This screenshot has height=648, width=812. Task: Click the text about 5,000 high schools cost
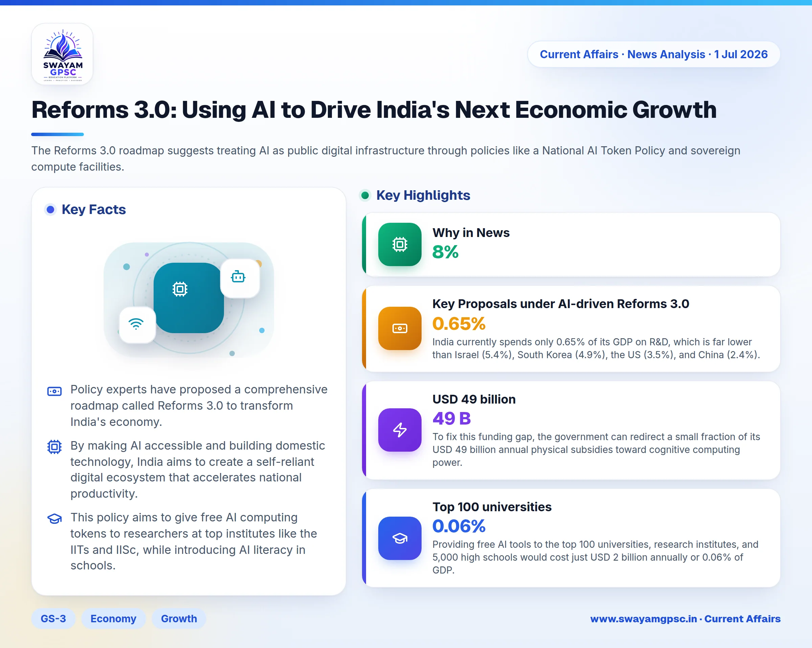[595, 557]
